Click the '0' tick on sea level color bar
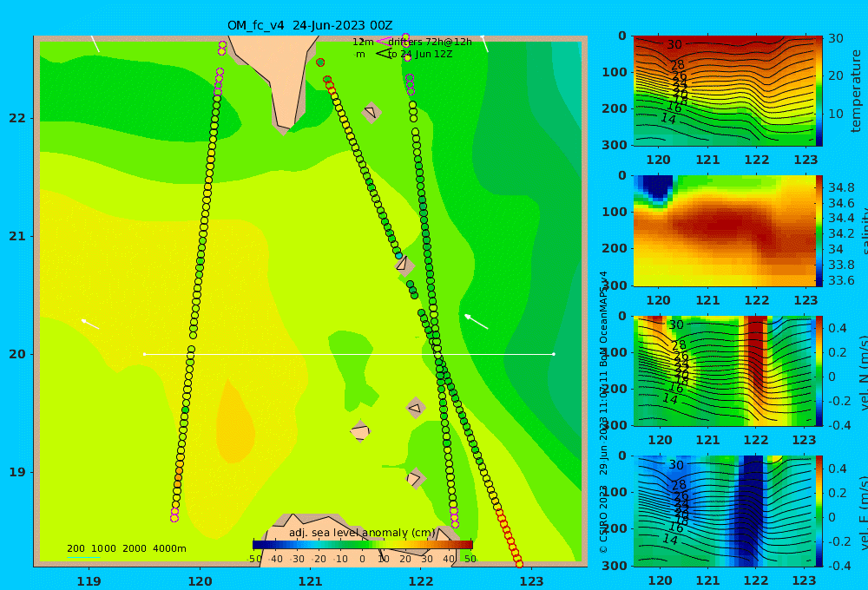Viewport: 868px width, 590px height. (x=363, y=559)
